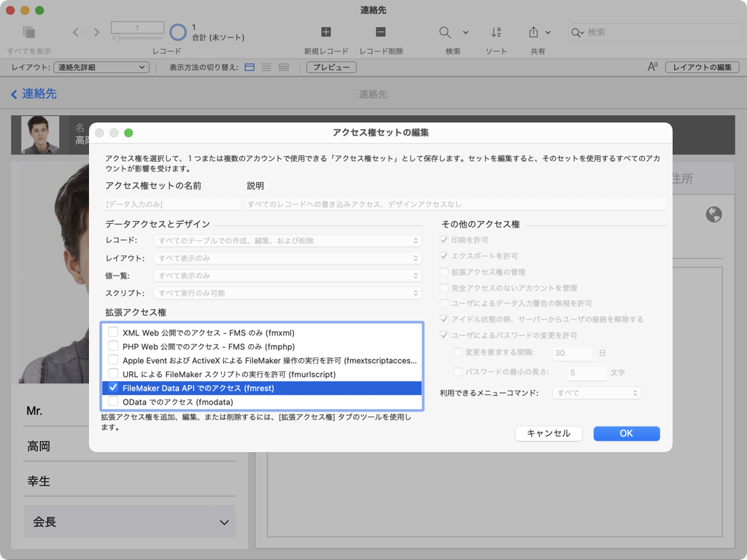Click the レイアウトの編集 button

pos(703,67)
